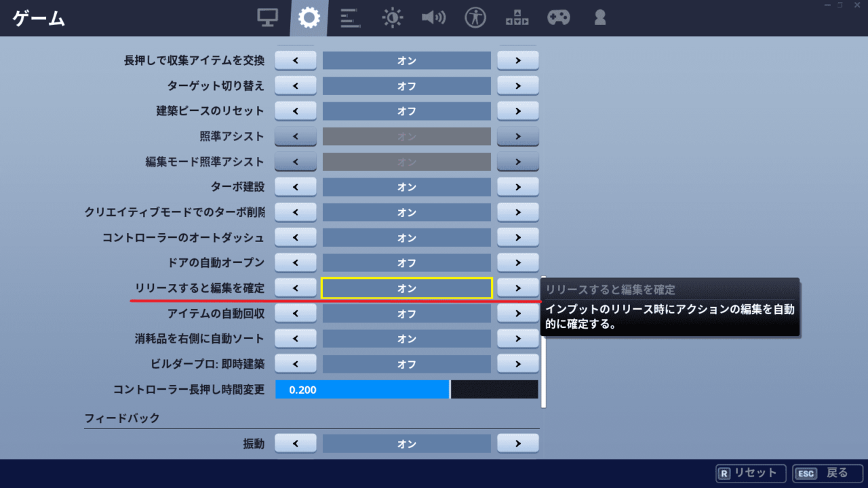868x488 pixels.
Task: Open the brightness settings tab
Action: pos(392,18)
